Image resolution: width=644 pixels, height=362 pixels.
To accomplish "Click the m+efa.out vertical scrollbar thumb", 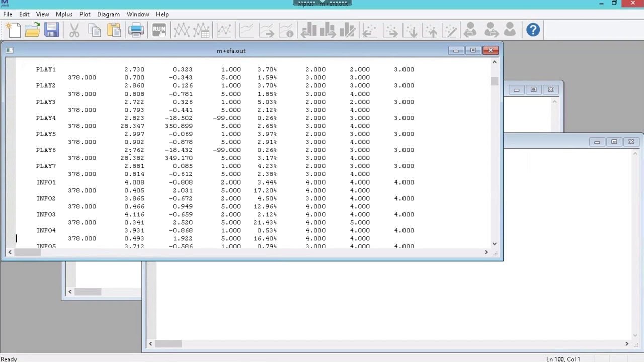I will [494, 81].
